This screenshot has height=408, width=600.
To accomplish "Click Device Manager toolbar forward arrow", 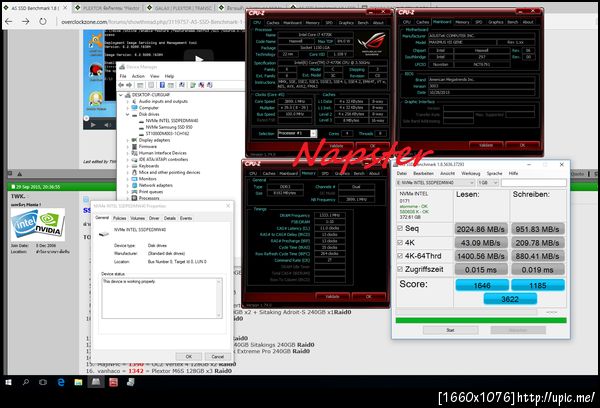I will (129, 85).
